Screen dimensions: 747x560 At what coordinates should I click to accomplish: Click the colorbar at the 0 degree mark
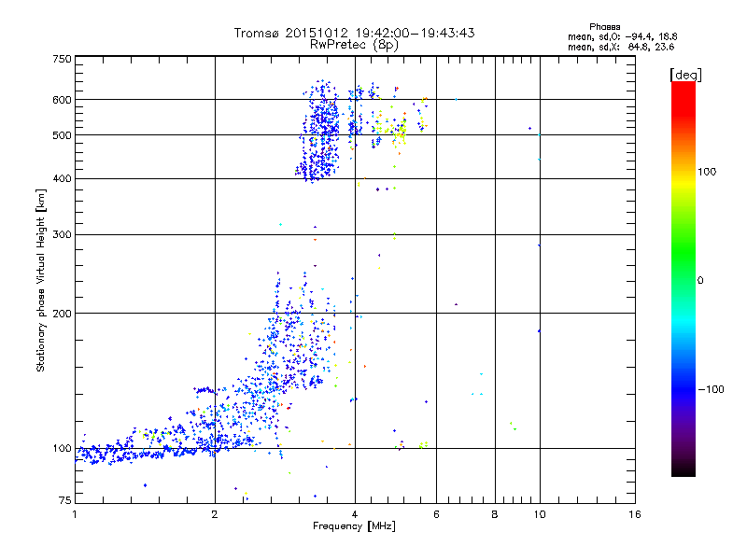click(x=684, y=281)
